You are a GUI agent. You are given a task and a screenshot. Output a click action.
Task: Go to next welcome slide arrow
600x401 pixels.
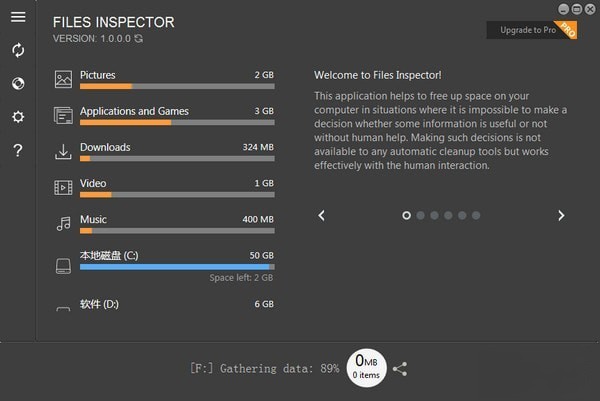click(561, 215)
